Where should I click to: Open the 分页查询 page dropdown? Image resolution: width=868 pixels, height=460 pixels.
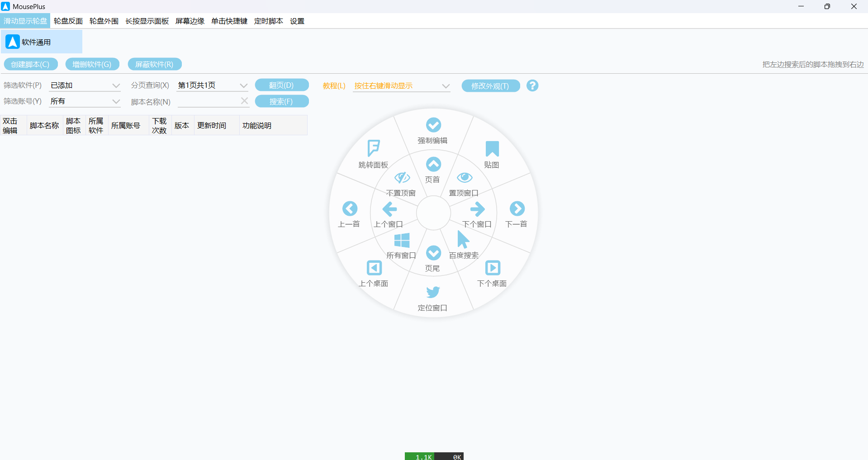[x=212, y=85]
